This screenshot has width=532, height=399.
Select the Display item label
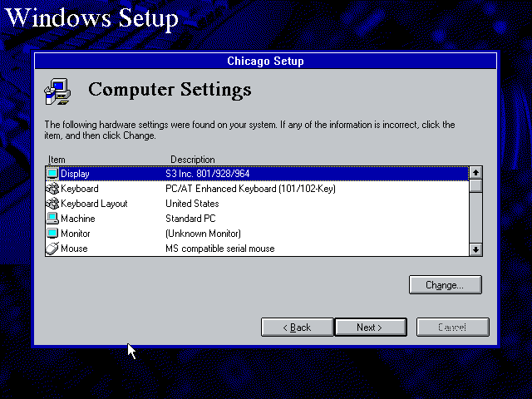point(75,174)
